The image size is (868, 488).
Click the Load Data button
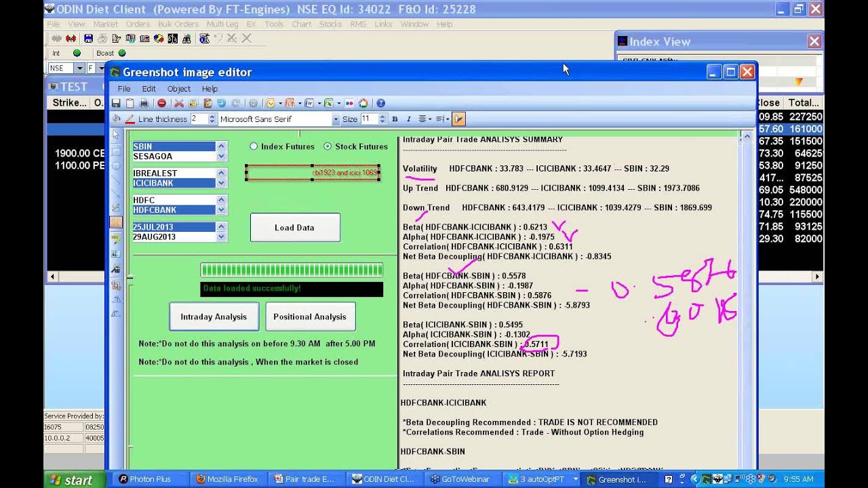[x=295, y=228]
